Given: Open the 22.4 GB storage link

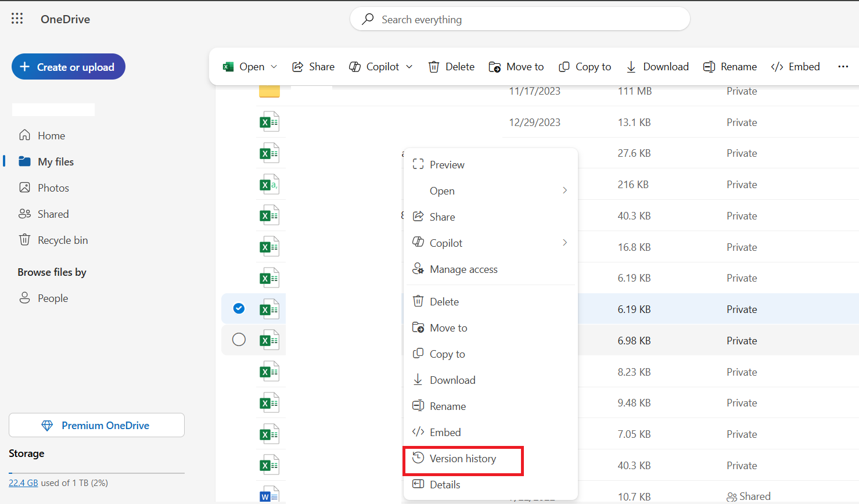Looking at the screenshot, I should coord(23,483).
